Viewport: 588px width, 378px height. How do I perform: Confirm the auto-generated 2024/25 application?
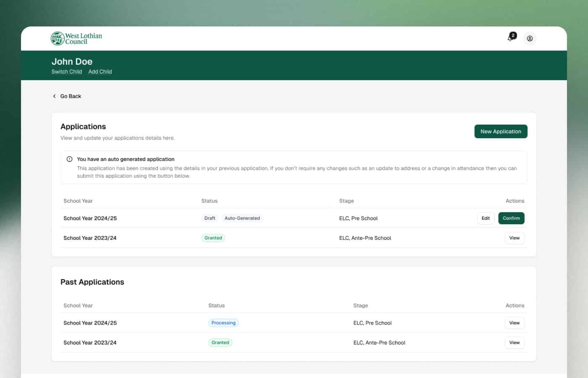click(511, 218)
